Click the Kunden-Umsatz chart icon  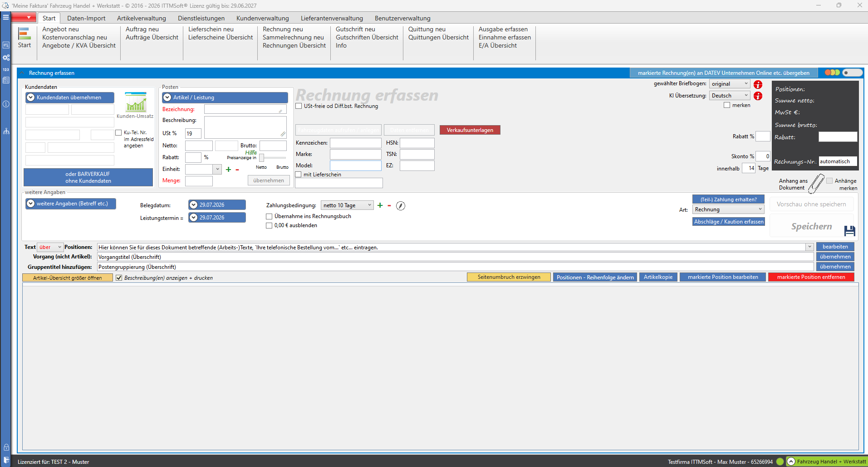[136, 102]
